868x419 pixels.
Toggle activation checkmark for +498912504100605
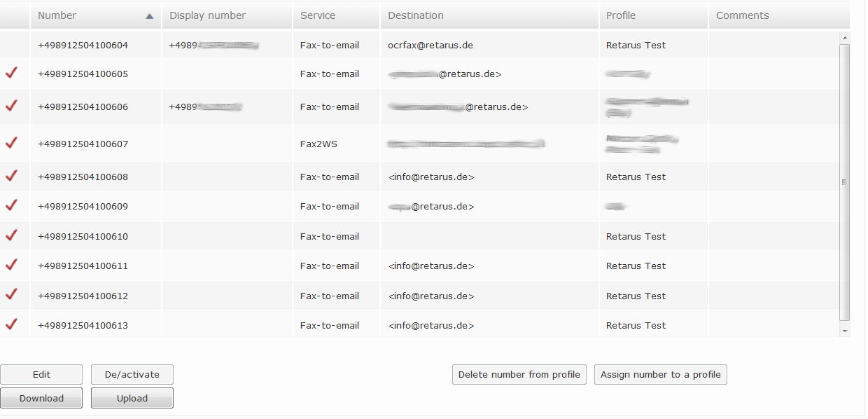pyautogui.click(x=10, y=73)
